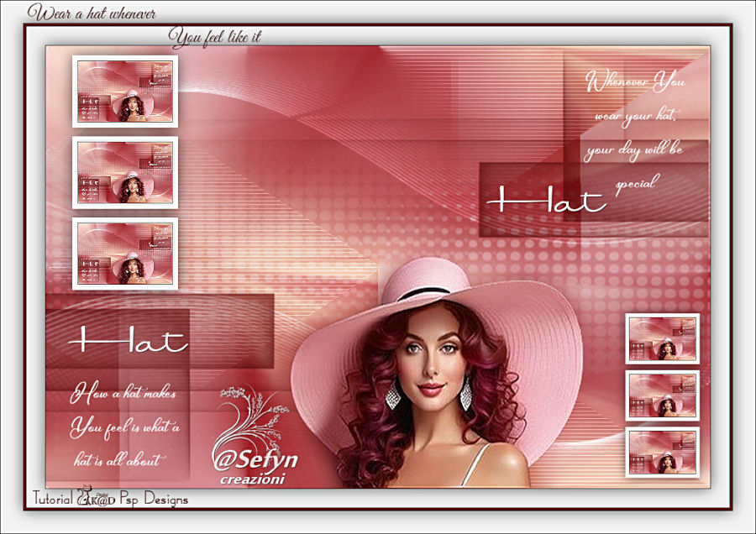
Task: Select the "You feel is what a" line
Action: (x=125, y=427)
